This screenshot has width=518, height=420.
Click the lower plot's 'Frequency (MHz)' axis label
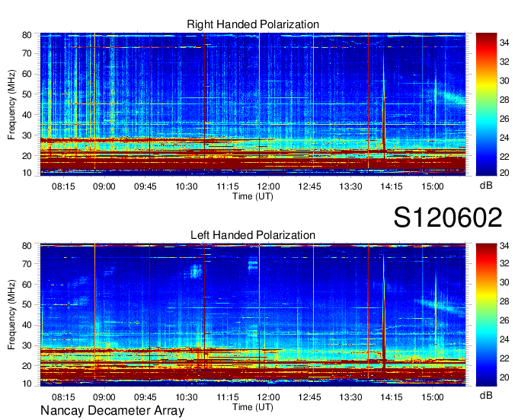[11, 315]
